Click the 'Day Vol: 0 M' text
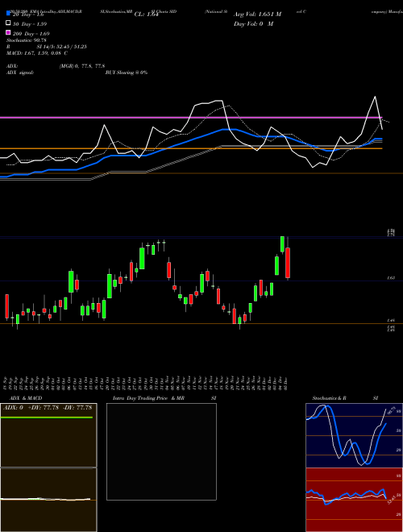The height and width of the screenshot is (532, 403). coord(253,23)
